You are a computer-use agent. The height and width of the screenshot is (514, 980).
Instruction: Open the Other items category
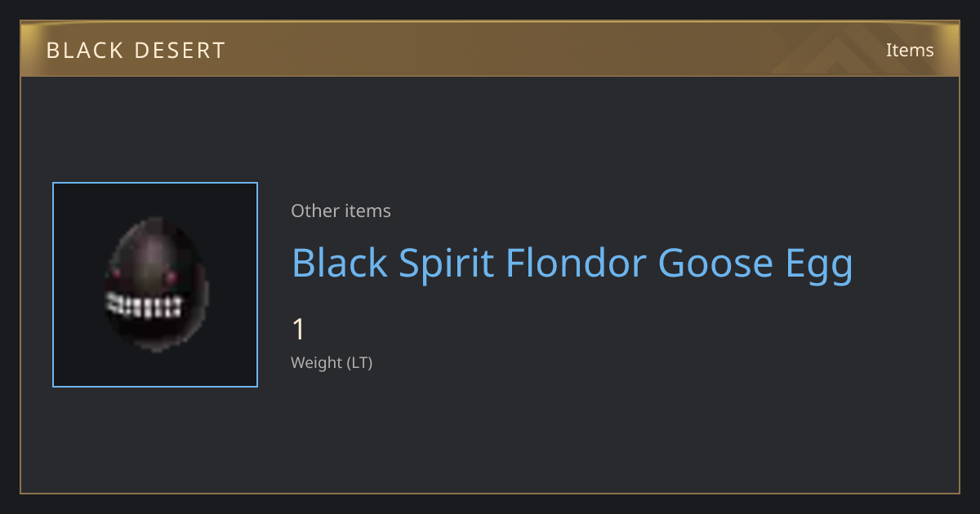click(341, 210)
